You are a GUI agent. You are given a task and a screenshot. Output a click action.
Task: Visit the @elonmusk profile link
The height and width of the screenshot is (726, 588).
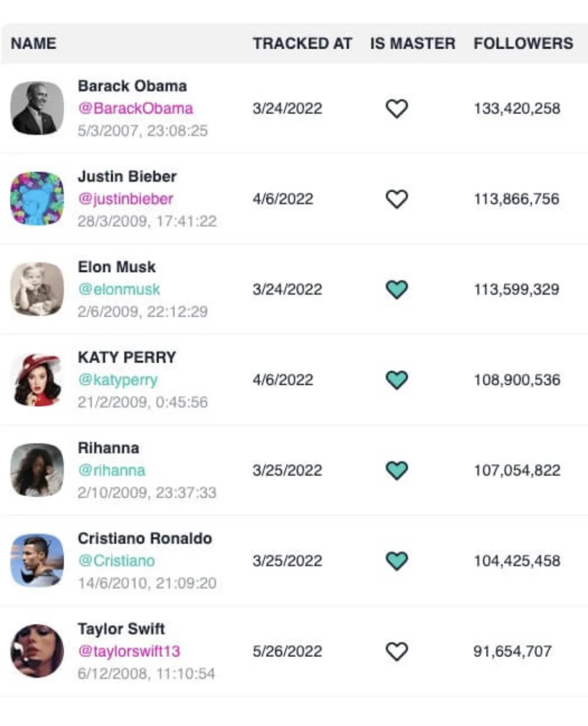[x=119, y=289]
